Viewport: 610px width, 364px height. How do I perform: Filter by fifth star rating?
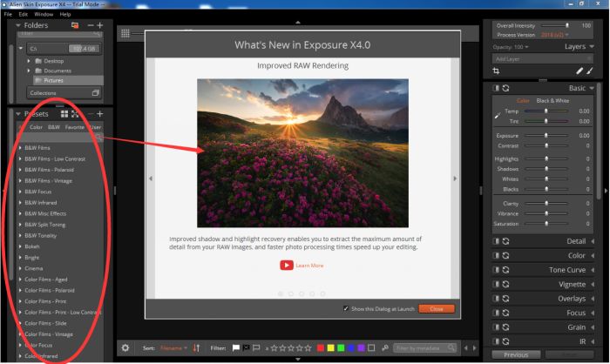pyautogui.click(x=308, y=348)
